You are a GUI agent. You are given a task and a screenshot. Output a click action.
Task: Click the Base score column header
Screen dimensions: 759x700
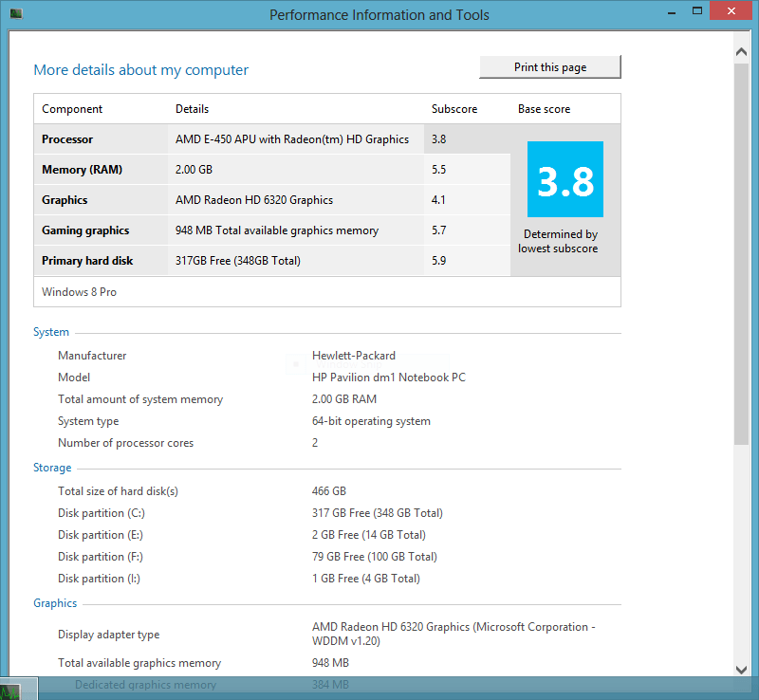544,109
